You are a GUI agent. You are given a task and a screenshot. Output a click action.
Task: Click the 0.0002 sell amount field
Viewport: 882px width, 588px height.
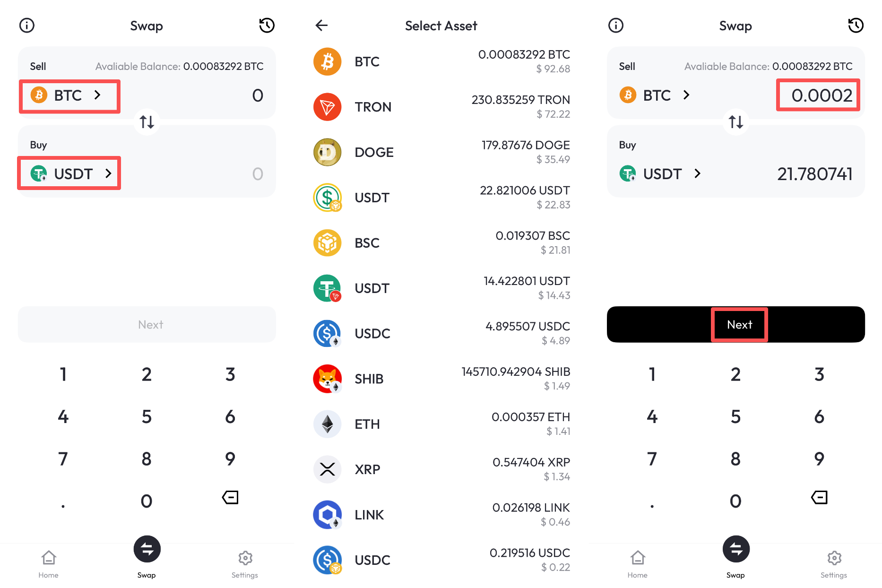pyautogui.click(x=818, y=95)
